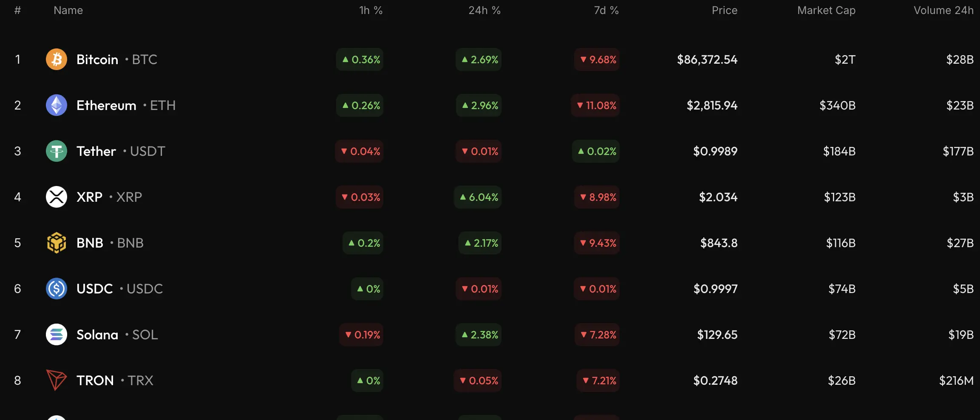This screenshot has height=420, width=980.
Task: Open the Bitcoin name link
Action: [97, 59]
